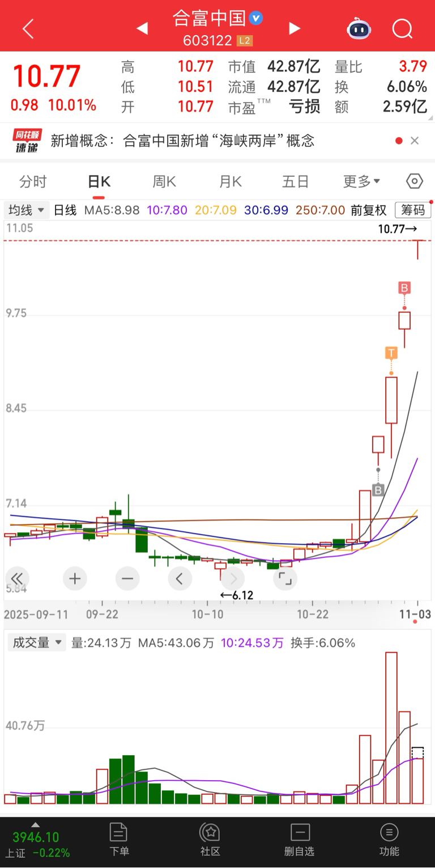Zoom in the K-line chart
The width and height of the screenshot is (435, 868).
pyautogui.click(x=75, y=579)
